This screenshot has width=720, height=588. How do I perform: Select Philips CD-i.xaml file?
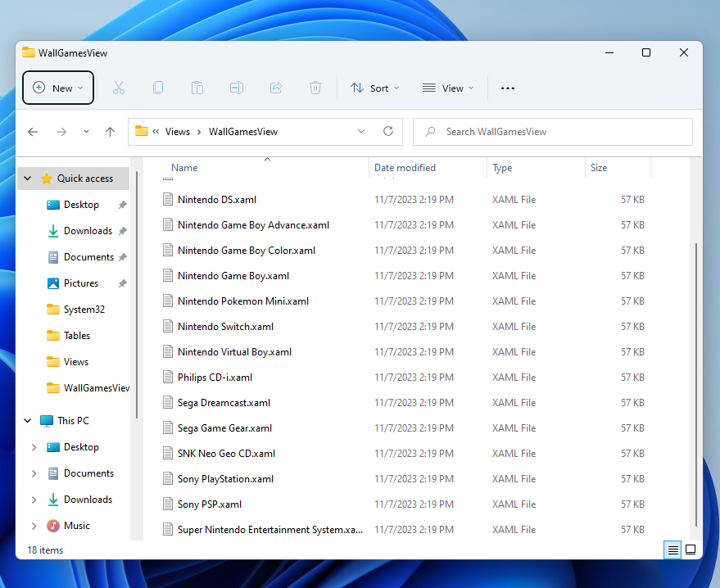tap(215, 378)
